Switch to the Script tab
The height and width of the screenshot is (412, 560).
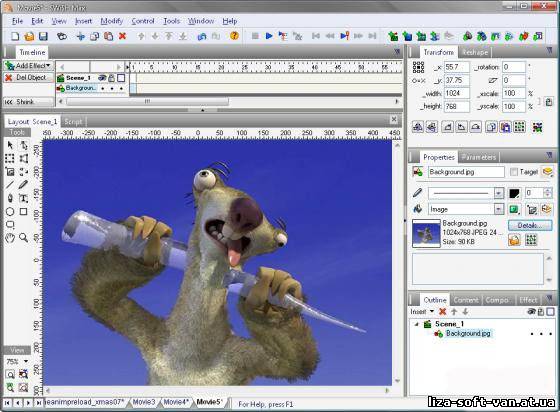[x=74, y=122]
